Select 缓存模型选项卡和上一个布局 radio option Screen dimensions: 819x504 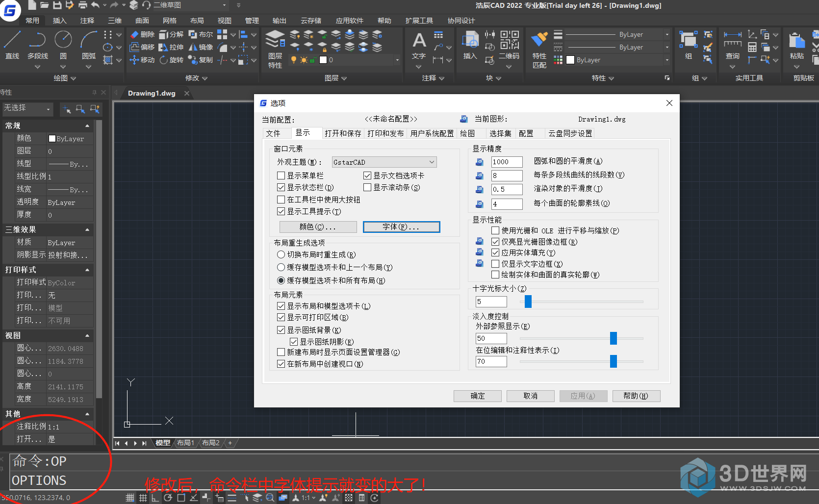[281, 267]
